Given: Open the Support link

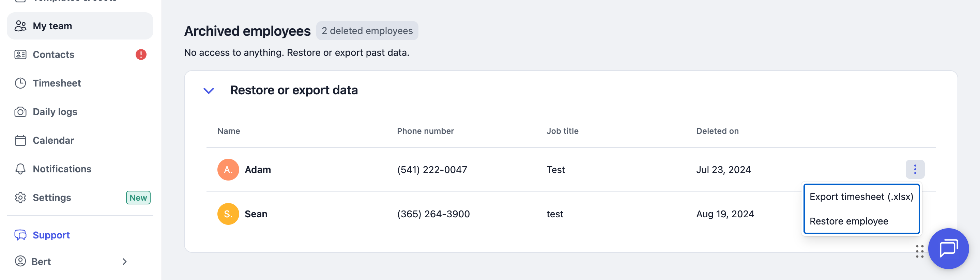Looking at the screenshot, I should click(51, 235).
